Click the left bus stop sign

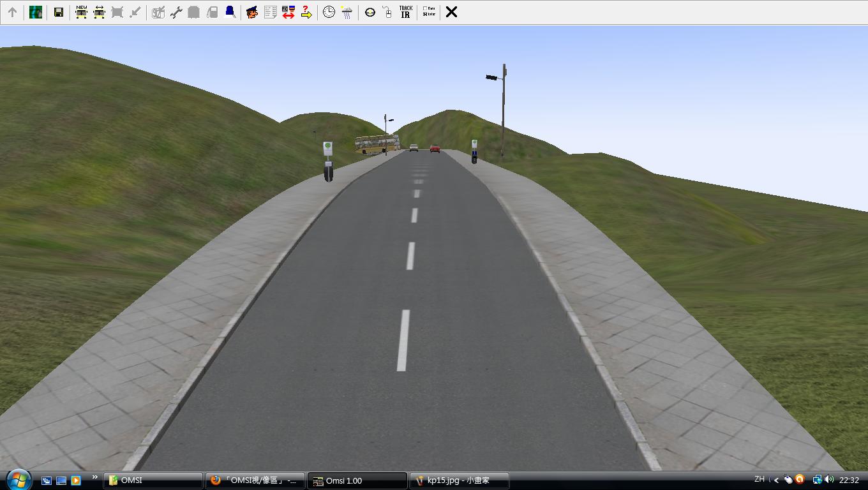[x=327, y=149]
